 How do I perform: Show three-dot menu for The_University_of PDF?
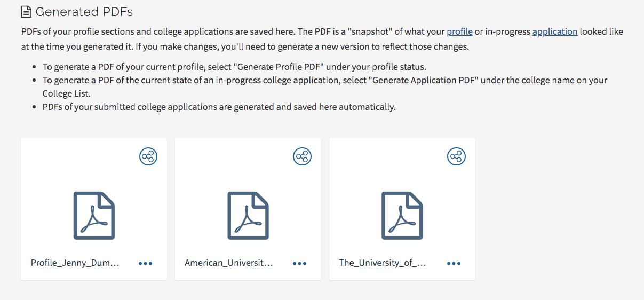[x=454, y=263]
